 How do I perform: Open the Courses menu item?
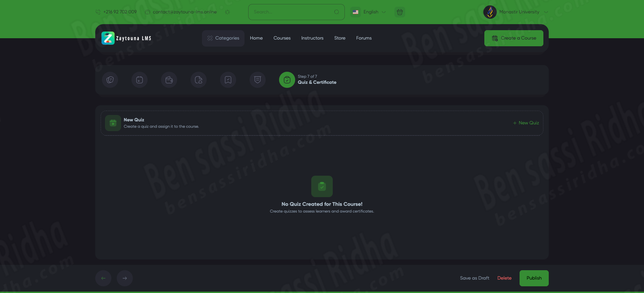(282, 38)
